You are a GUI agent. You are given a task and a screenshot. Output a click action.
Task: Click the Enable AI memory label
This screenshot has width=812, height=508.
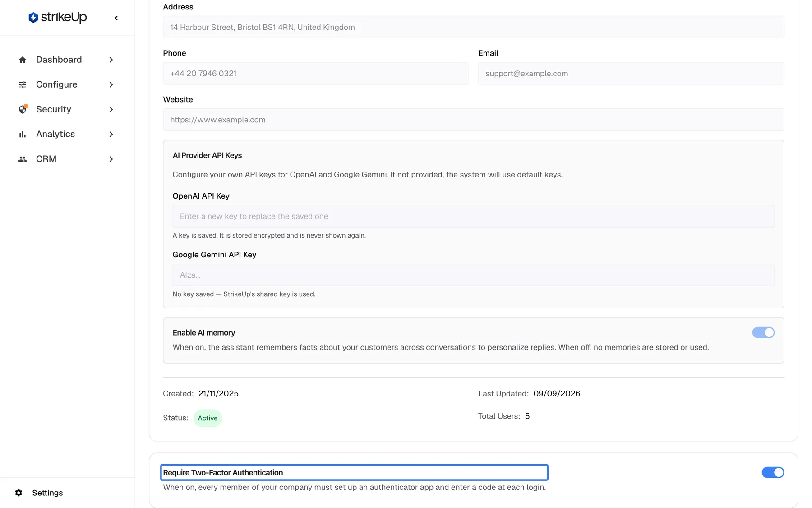click(204, 332)
